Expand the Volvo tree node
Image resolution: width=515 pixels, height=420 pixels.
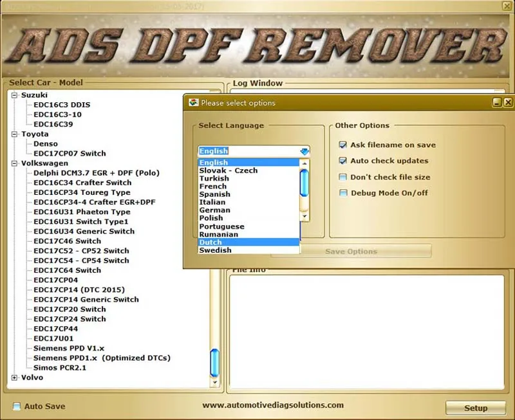(x=14, y=378)
